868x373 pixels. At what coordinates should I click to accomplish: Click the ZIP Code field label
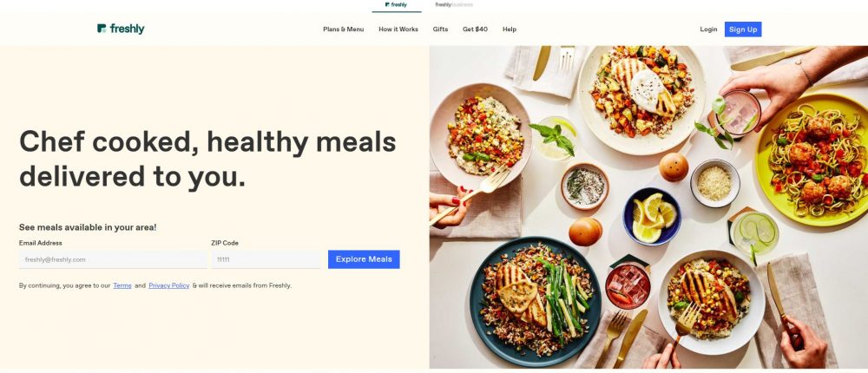tap(225, 243)
